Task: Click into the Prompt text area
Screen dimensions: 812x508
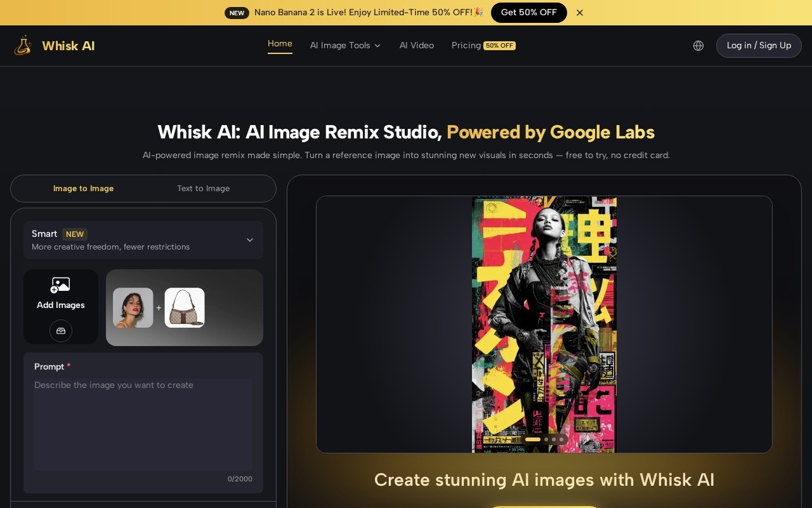Action: [x=143, y=424]
